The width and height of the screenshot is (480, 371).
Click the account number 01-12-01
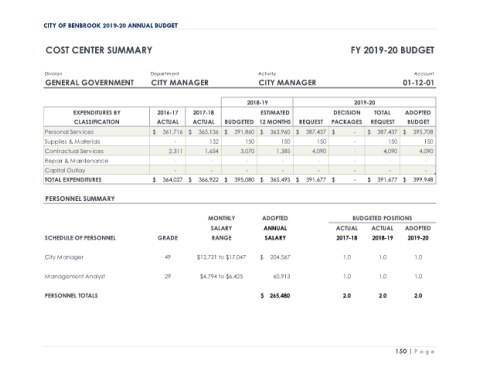[418, 82]
